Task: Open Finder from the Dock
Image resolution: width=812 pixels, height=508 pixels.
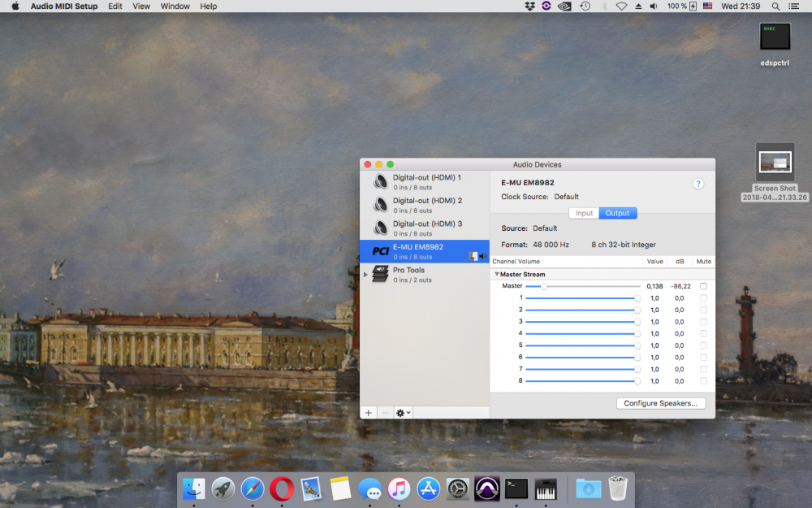Action: tap(194, 488)
